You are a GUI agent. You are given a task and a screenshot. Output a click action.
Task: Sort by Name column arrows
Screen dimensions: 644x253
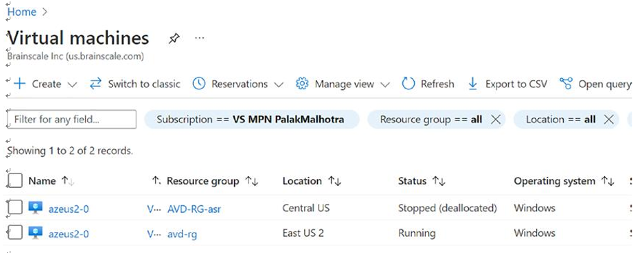coord(68,181)
